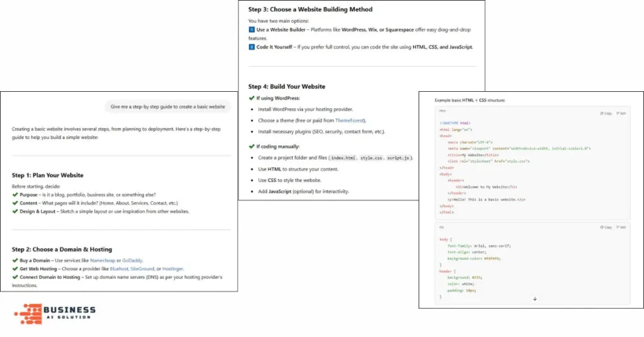Image resolution: width=644 pixels, height=337 pixels.
Task: Click the 'Step 2: Choose a Domain & Hosting' heading
Action: pyautogui.click(x=62, y=250)
